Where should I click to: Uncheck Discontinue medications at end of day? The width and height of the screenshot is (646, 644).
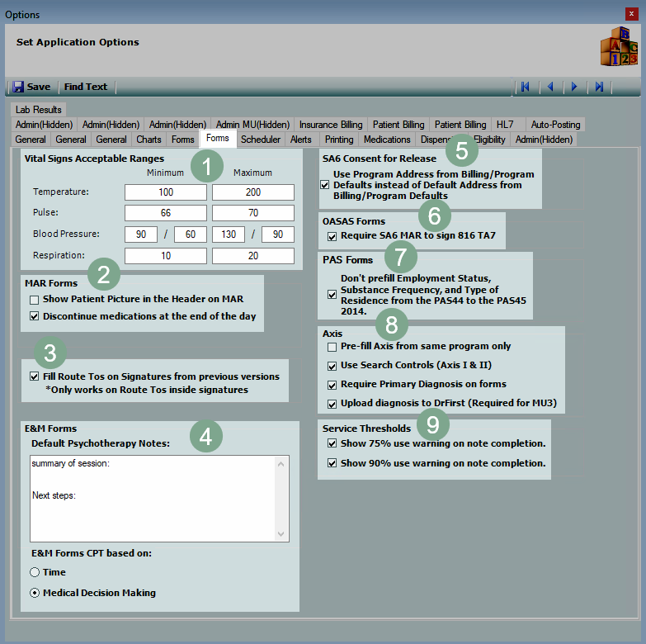click(x=35, y=316)
